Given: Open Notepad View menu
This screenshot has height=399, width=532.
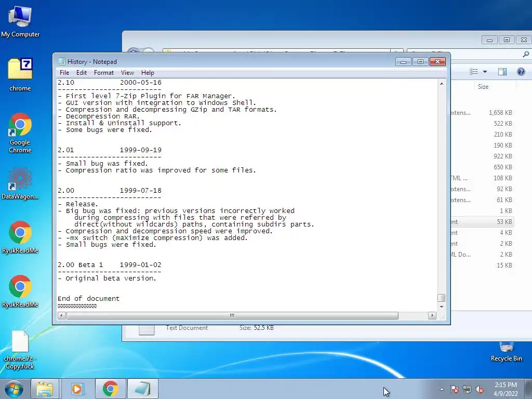Looking at the screenshot, I should click(x=127, y=73).
